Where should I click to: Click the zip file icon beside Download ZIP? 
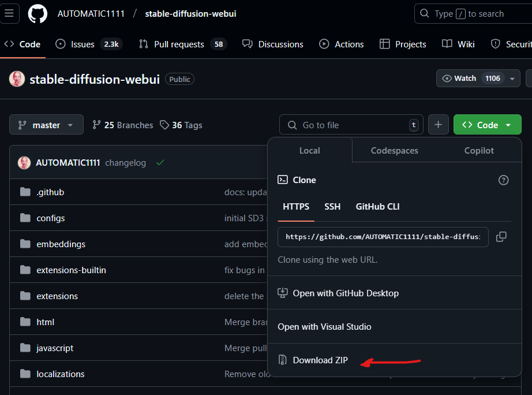click(x=282, y=360)
